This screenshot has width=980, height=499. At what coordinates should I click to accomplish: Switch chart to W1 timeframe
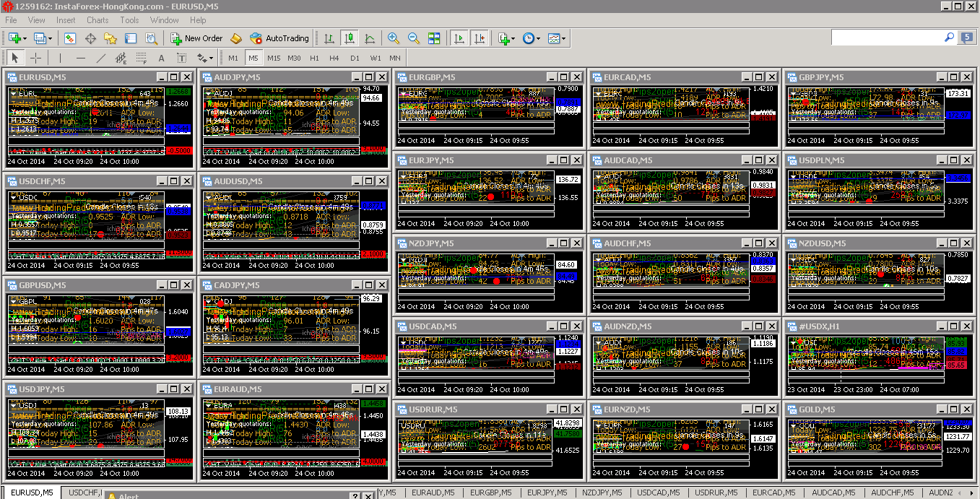[x=376, y=58]
